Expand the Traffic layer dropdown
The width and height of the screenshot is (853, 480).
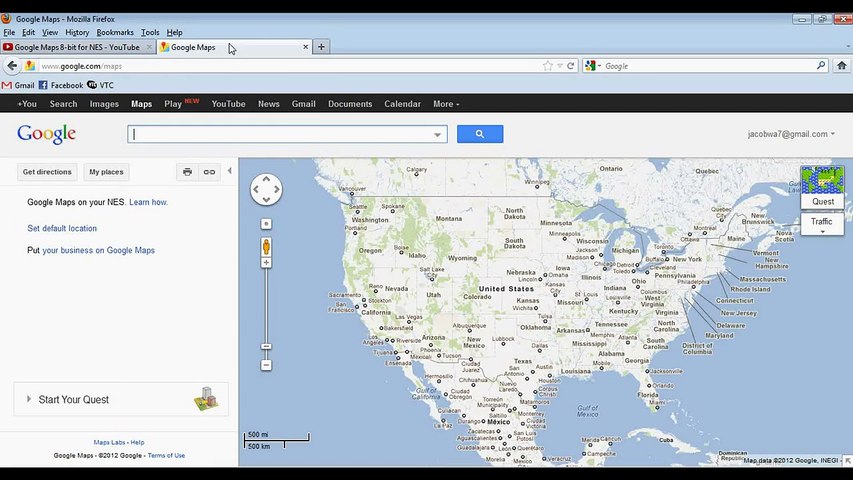pos(822,224)
